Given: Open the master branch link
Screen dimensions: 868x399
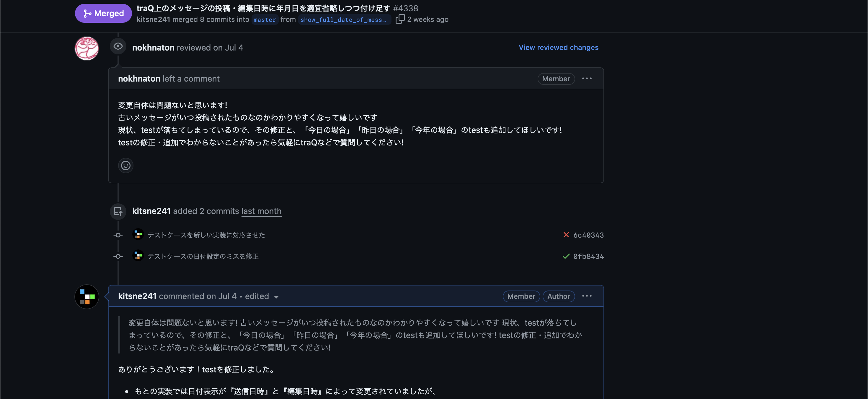Looking at the screenshot, I should tap(265, 20).
